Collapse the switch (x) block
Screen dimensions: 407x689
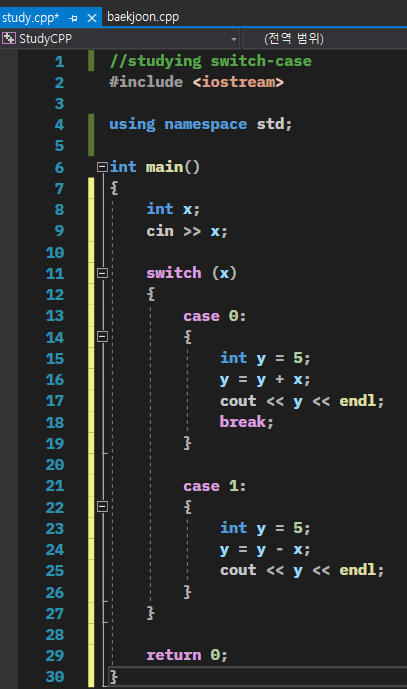point(102,273)
